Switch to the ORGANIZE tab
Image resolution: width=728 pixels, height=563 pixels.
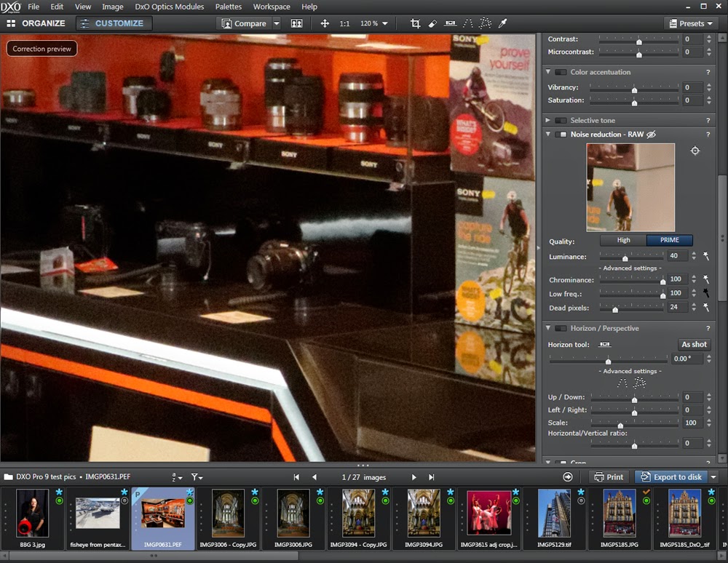coord(36,23)
